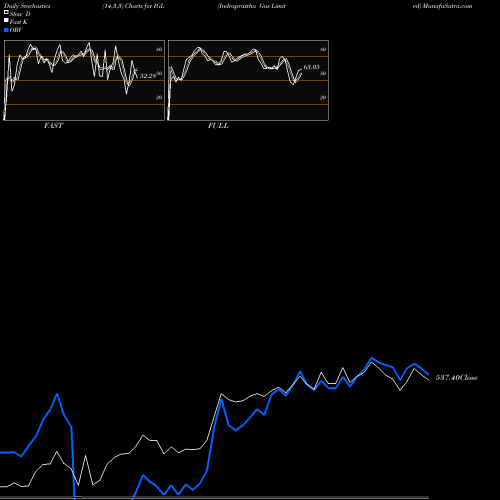The image size is (500, 500).
Task: Click the 50 axis label in FULL chart
Action: pos(323,73)
